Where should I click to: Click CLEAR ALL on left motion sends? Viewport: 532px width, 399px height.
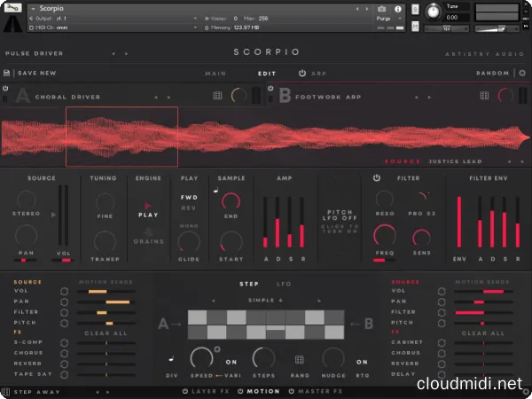[x=106, y=333]
